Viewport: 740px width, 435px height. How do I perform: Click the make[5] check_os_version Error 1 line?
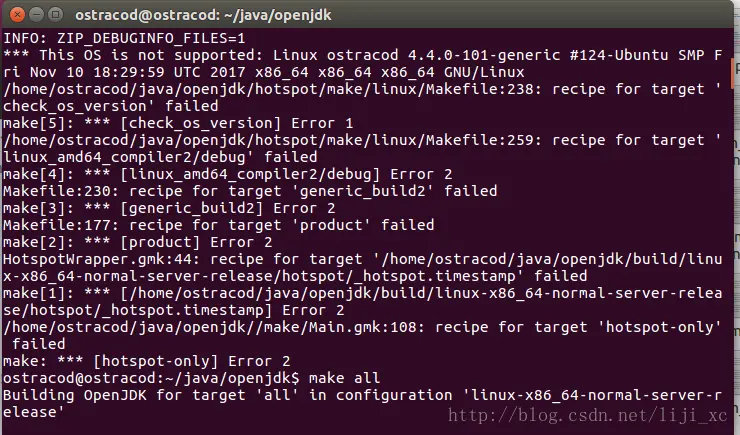pos(178,123)
